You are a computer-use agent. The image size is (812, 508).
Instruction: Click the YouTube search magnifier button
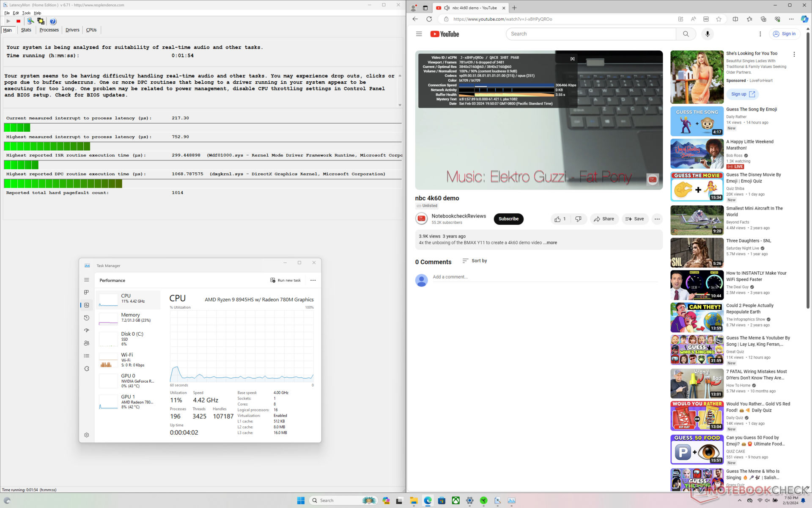(686, 34)
